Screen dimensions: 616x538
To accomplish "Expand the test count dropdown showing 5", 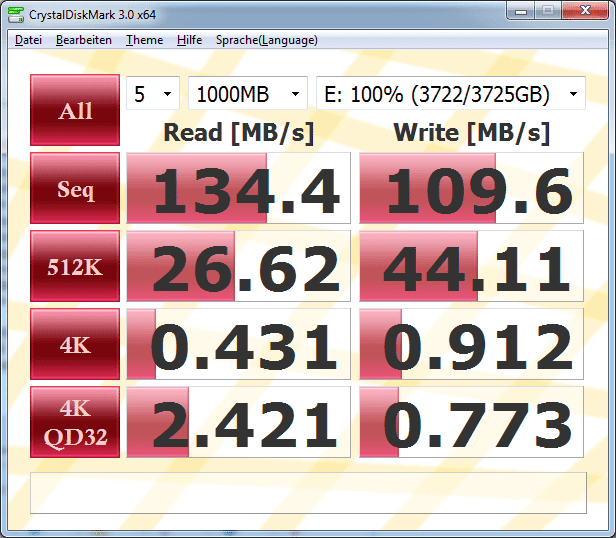I will 153,94.
